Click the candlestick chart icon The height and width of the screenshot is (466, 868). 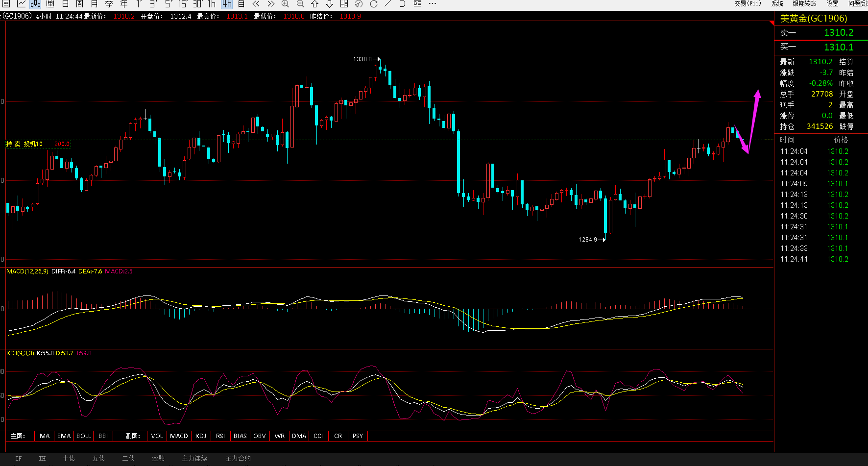(35, 4)
